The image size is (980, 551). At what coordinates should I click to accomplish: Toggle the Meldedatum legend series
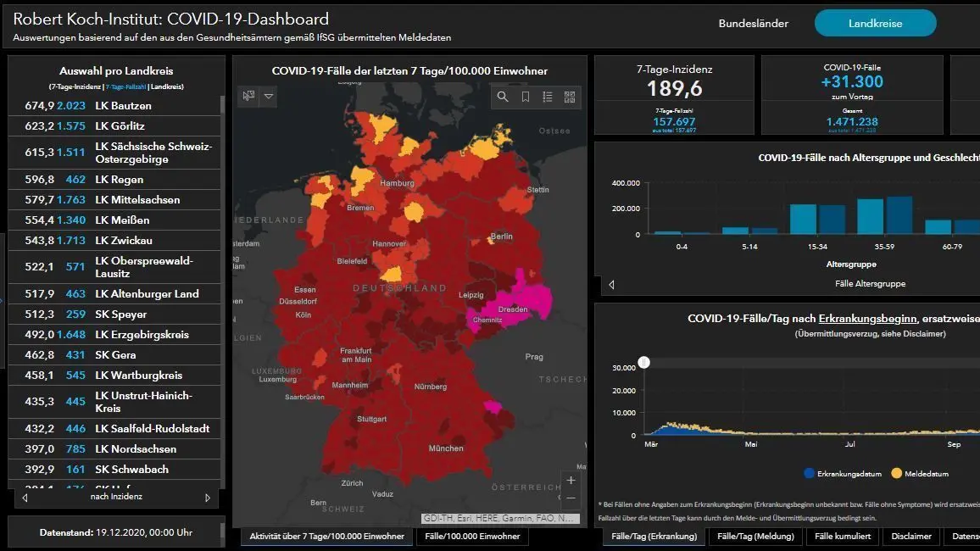[x=920, y=474]
